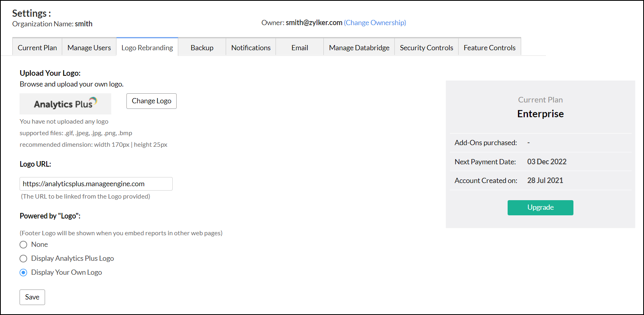Open the Current Plan tab
644x315 pixels.
pos(37,47)
